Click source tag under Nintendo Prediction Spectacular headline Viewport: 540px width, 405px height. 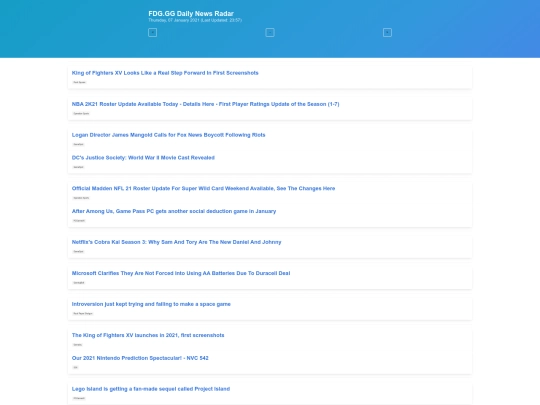[x=76, y=367]
